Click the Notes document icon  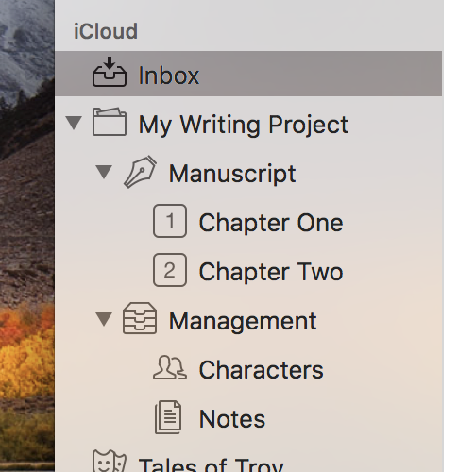coord(168,417)
